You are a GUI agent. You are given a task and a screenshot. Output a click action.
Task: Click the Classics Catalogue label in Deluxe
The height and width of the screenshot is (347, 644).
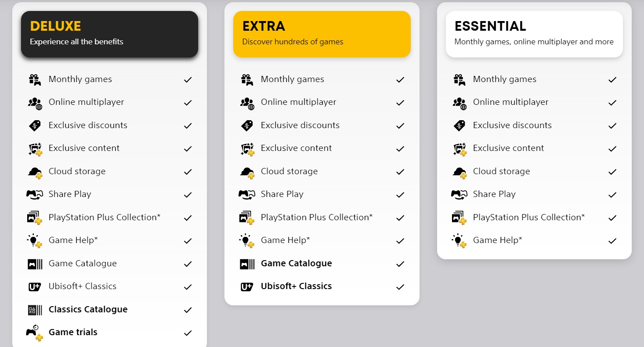[88, 309]
